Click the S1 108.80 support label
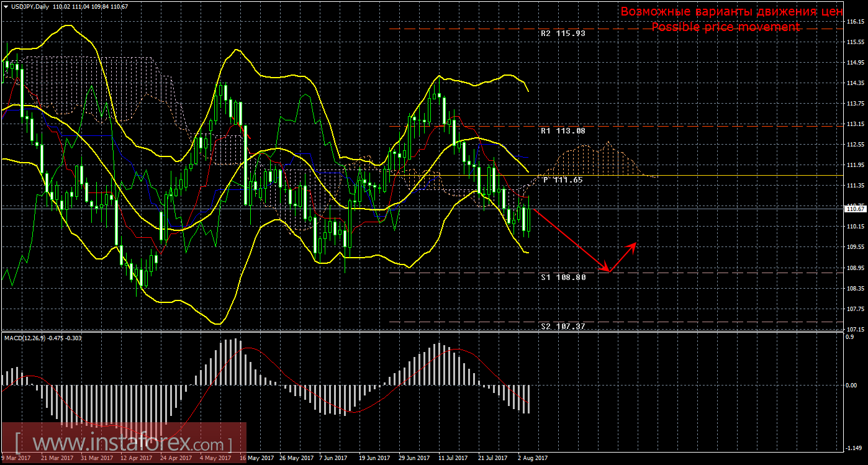This screenshot has height=465, width=868. pyautogui.click(x=563, y=277)
